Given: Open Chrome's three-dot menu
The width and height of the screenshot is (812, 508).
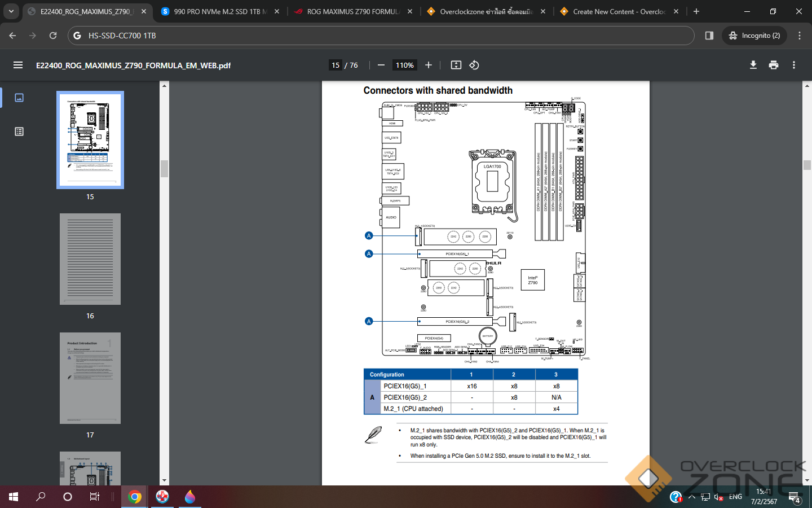Looking at the screenshot, I should click(x=800, y=36).
